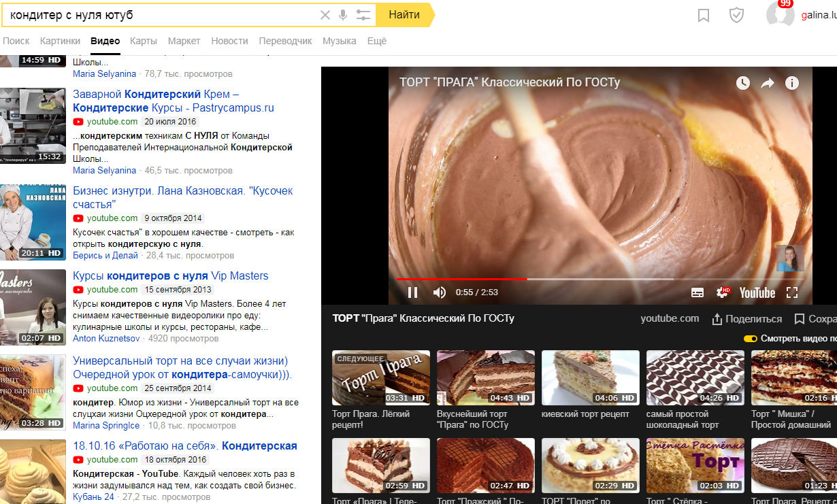Toggle the Смотреть видео подряд switch
The height and width of the screenshot is (504, 837).
[x=751, y=339]
